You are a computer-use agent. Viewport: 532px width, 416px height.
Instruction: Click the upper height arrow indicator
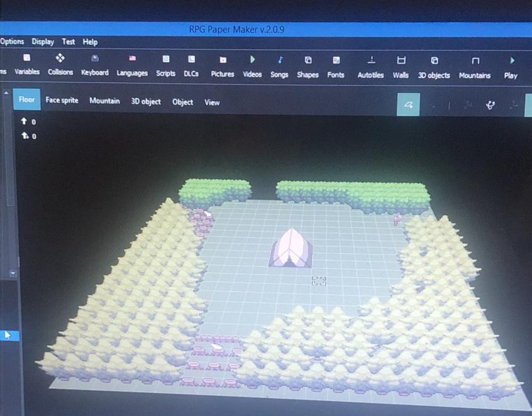coord(24,121)
